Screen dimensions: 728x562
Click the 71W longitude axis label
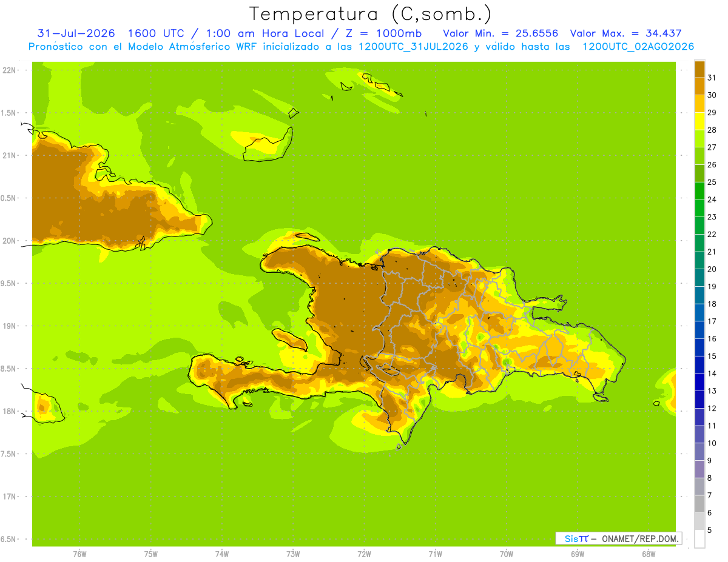click(435, 554)
